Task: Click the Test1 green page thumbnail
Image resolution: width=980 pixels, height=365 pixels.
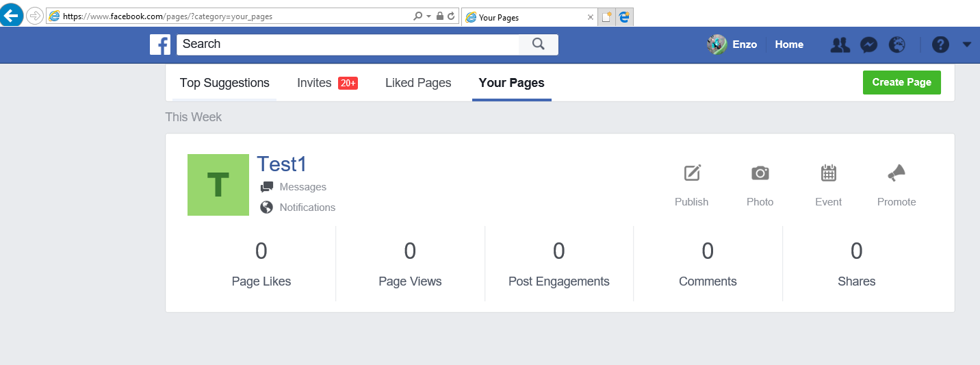Action: click(x=218, y=185)
